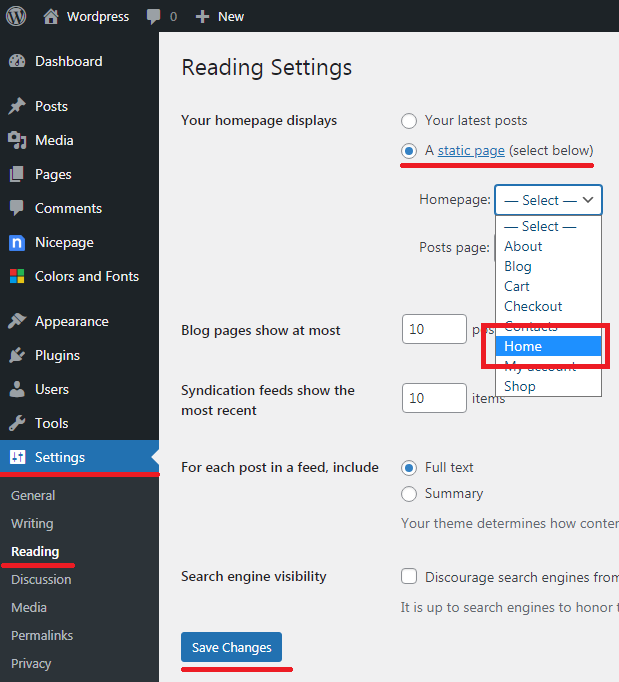The image size is (619, 682).
Task: Go to General settings submenu
Action: tap(33, 495)
